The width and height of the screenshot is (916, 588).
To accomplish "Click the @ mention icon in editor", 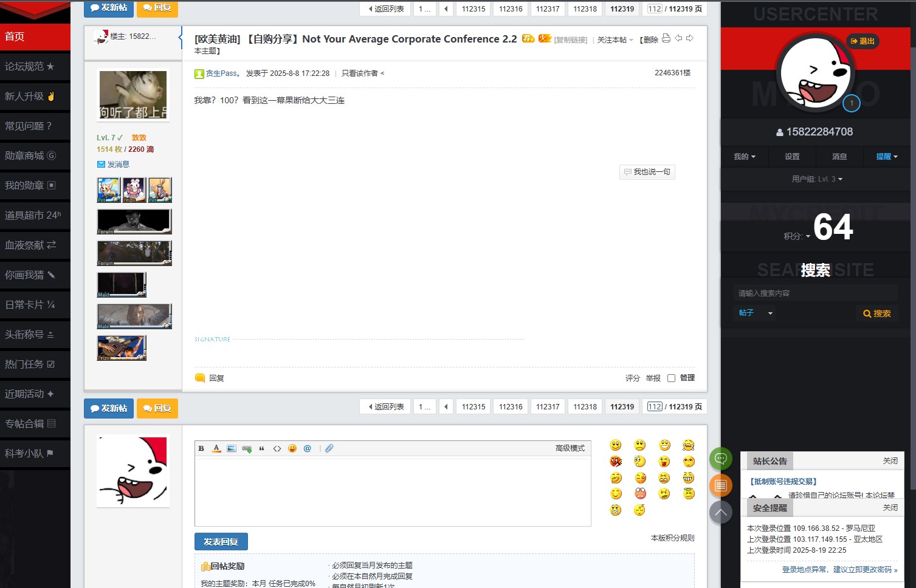I will click(308, 448).
